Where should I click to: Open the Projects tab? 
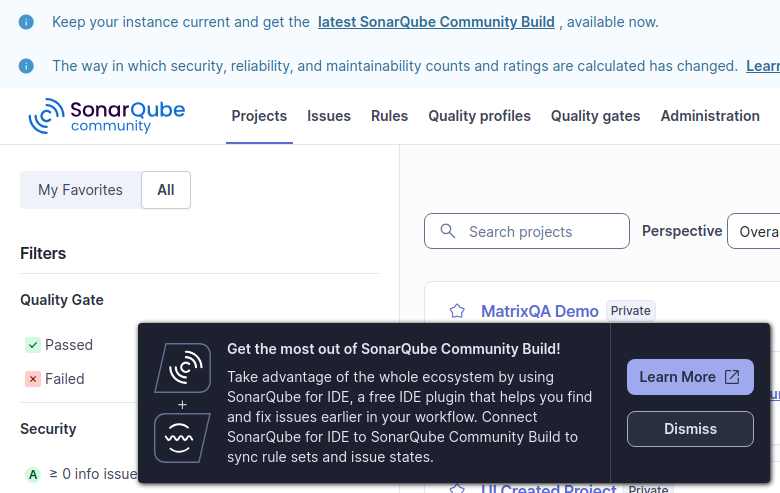[259, 116]
